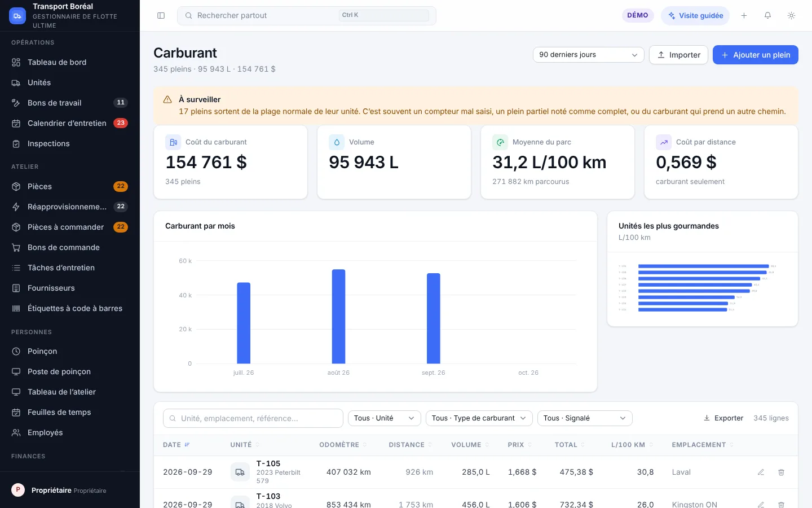Click Ajouter un plein
The width and height of the screenshot is (812, 508).
(755, 55)
